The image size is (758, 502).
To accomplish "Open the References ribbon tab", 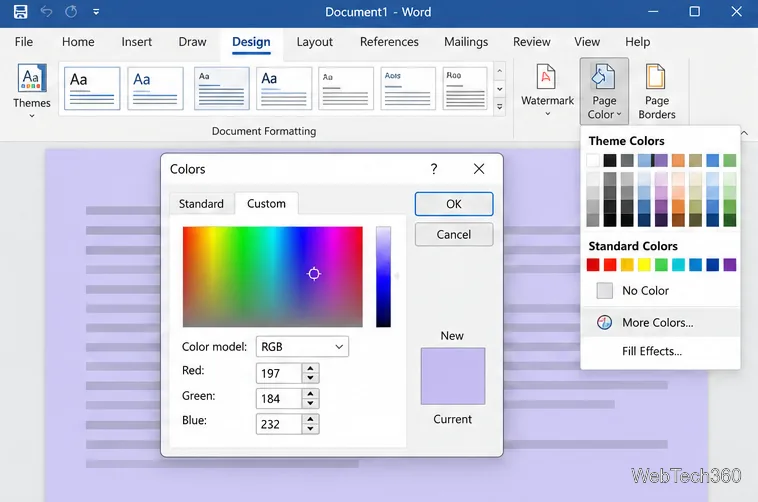I will click(389, 42).
